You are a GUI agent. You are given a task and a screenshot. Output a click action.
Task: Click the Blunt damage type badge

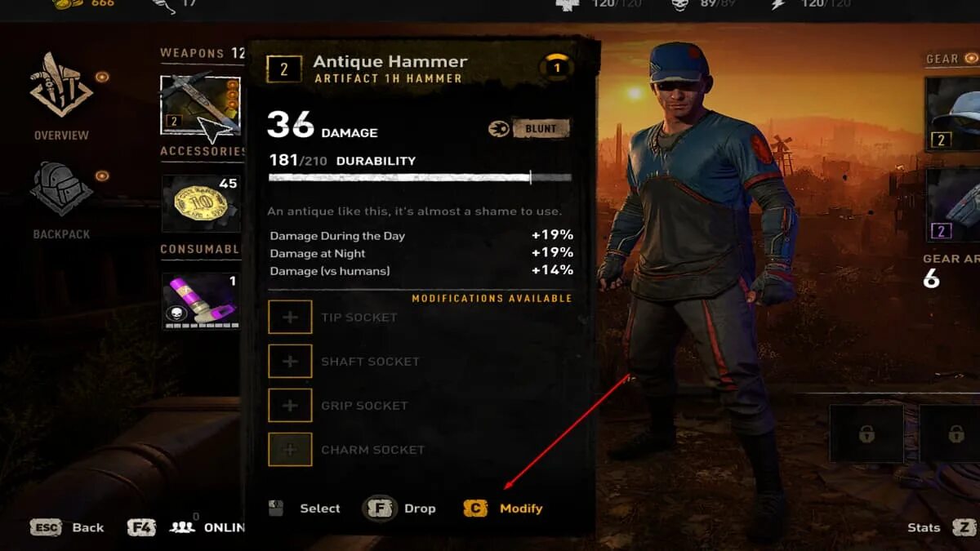pyautogui.click(x=541, y=128)
